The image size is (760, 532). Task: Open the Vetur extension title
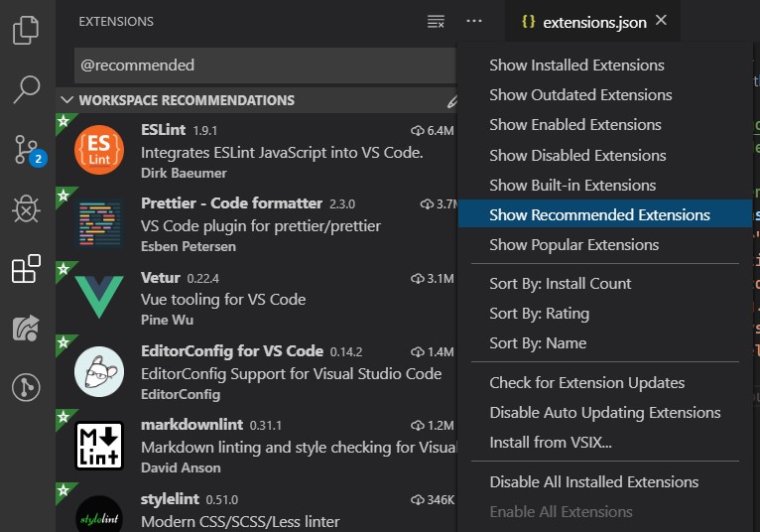[161, 278]
